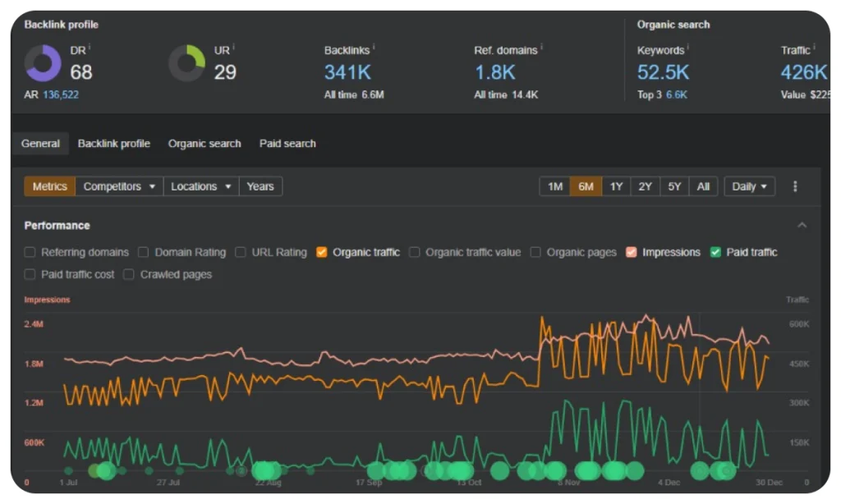
Task: Disable the Paid traffic checkbox
Action: pos(716,252)
